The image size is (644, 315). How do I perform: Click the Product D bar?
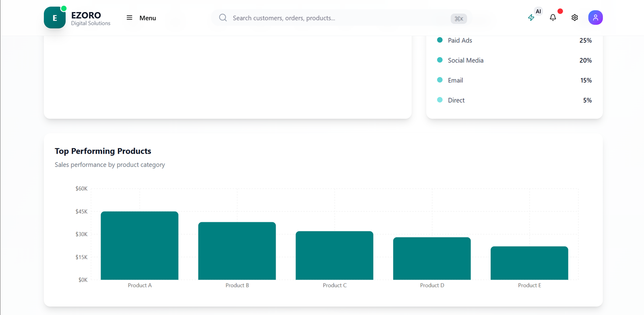click(x=432, y=258)
